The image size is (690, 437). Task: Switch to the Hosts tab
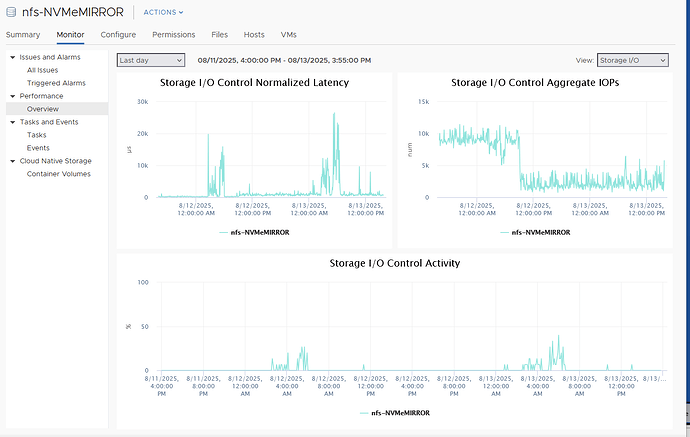point(254,35)
